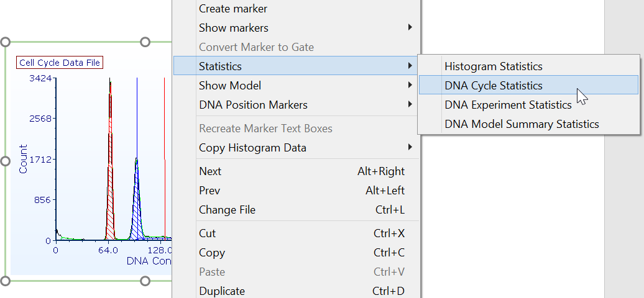Click the red G1 peak in histogram
The width and height of the screenshot is (644, 298).
110,155
